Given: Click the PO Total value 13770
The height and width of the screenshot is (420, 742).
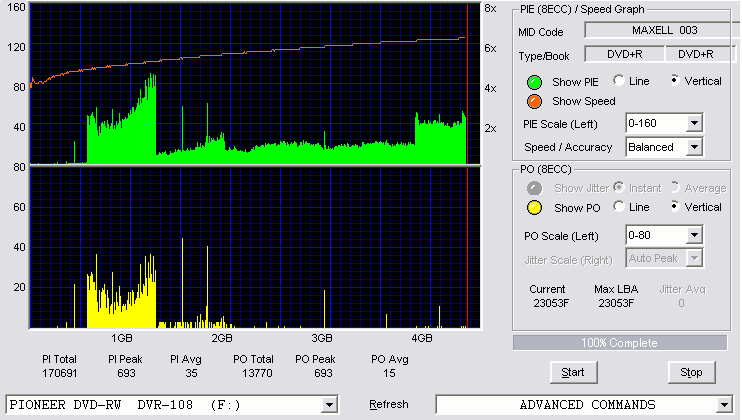Looking at the screenshot, I should [x=257, y=373].
